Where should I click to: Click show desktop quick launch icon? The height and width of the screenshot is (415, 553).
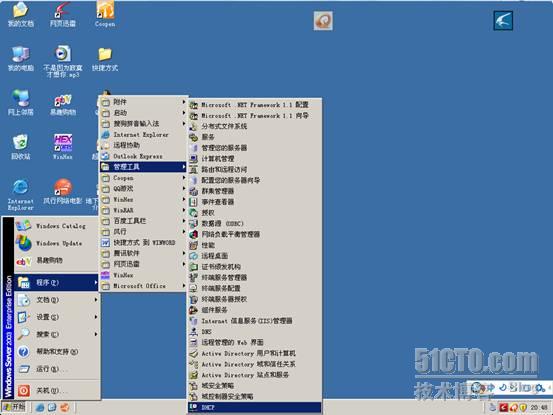click(x=52, y=408)
